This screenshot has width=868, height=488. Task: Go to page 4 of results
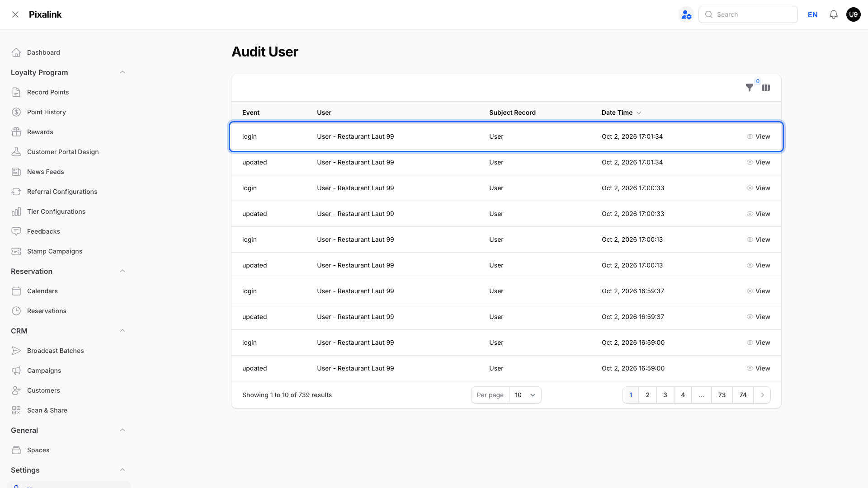[683, 395]
